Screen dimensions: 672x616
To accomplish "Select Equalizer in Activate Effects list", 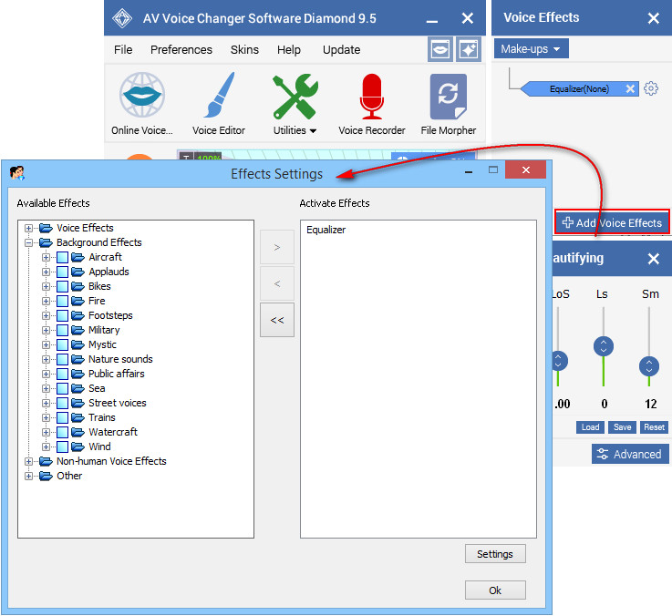I will [326, 230].
